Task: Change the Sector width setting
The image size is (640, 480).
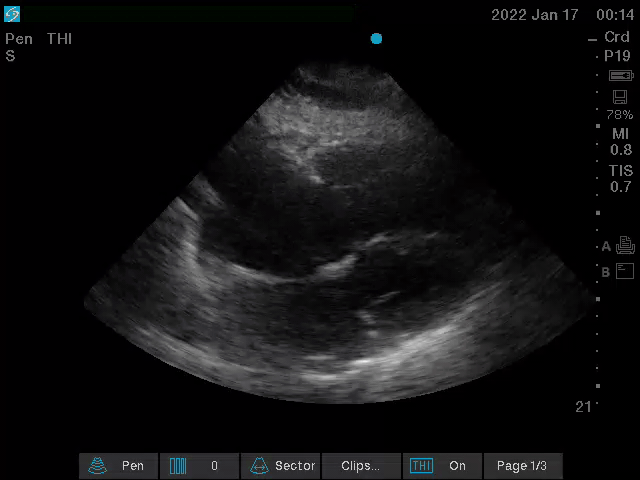Action: [x=294, y=466]
